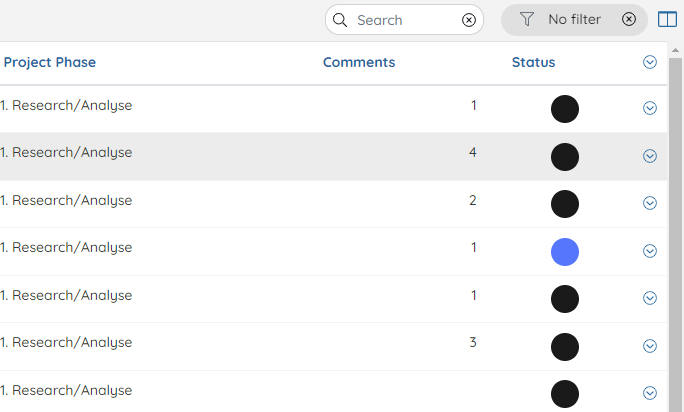684x412 pixels.
Task: Open the header chevron menu next to Status
Action: pyautogui.click(x=650, y=62)
